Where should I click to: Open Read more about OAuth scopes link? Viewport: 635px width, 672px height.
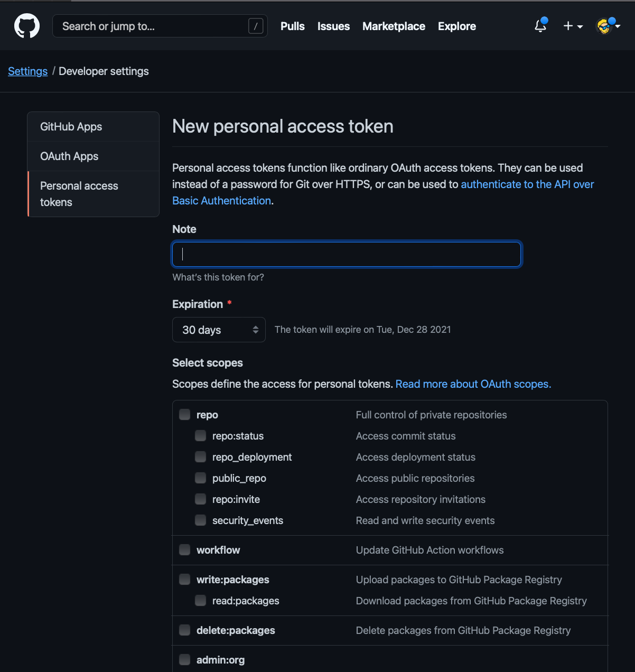click(473, 384)
